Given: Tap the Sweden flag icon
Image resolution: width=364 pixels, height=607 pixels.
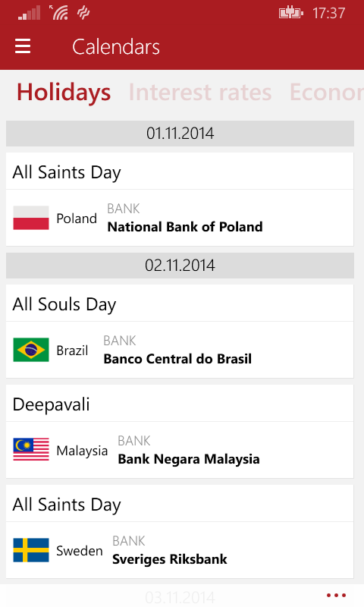Looking at the screenshot, I should pos(31,550).
